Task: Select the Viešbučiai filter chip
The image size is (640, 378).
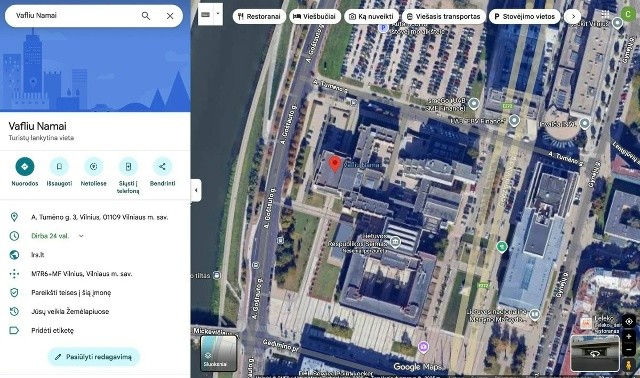Action: coord(315,16)
